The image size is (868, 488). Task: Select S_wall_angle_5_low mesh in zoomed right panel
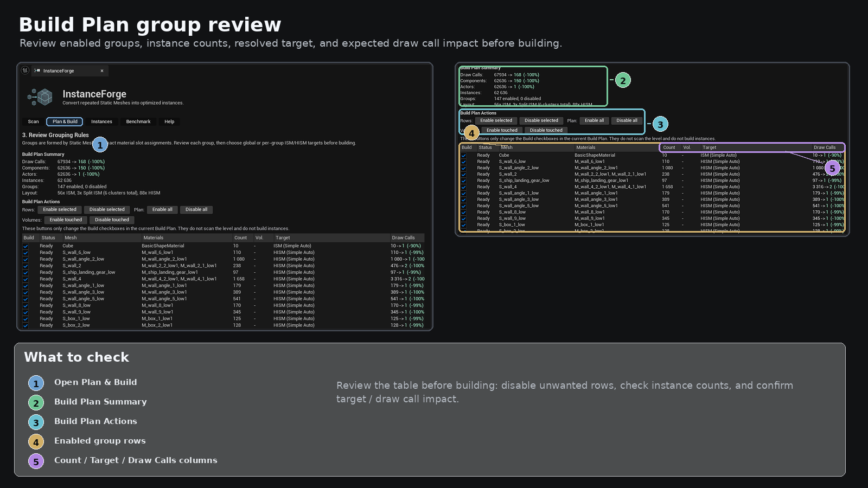pyautogui.click(x=519, y=206)
